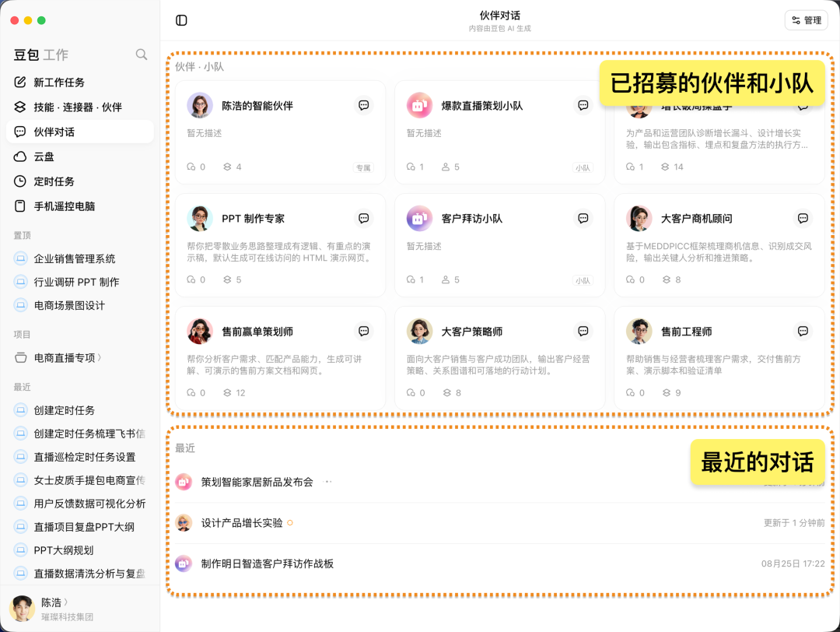Screen dimensions: 840x632
Task: Open pinned 行业调研 PPT 制作 conversation
Action: (80, 282)
